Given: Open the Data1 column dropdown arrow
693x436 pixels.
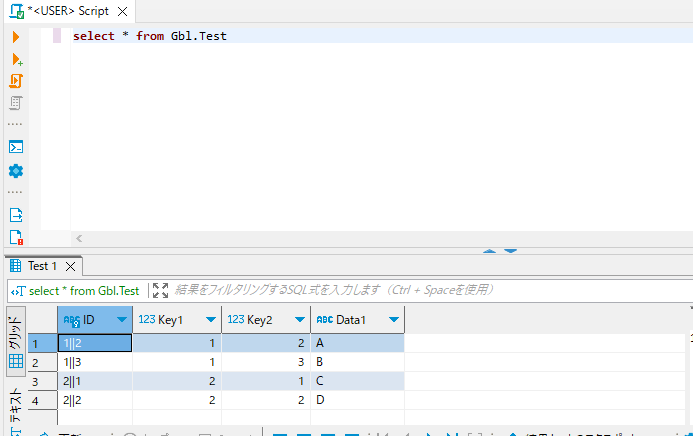Looking at the screenshot, I should click(395, 320).
